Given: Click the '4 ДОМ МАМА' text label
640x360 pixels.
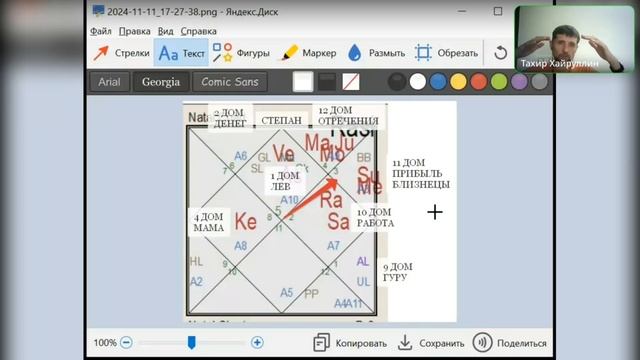Looking at the screenshot, I should tap(209, 222).
